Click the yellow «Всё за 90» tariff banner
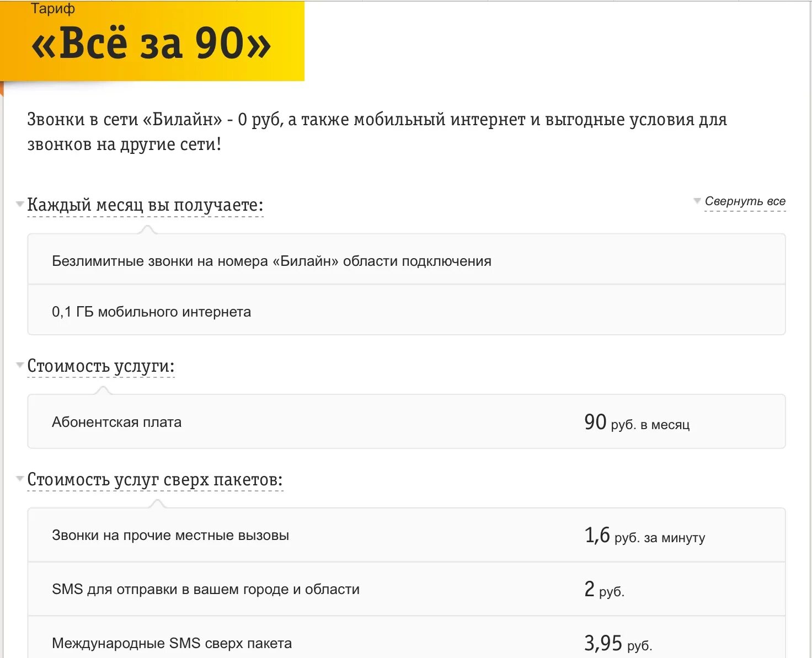812x658 pixels. pos(152,41)
